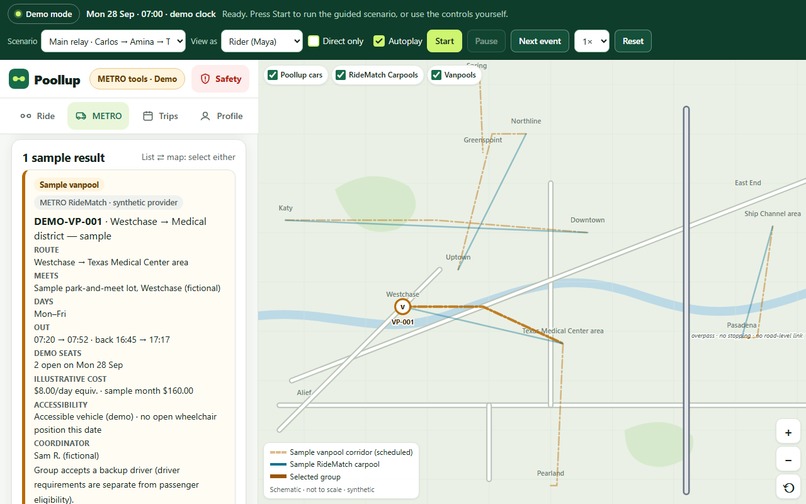Open the Profile tab
This screenshot has width=806, height=504.
[x=222, y=116]
